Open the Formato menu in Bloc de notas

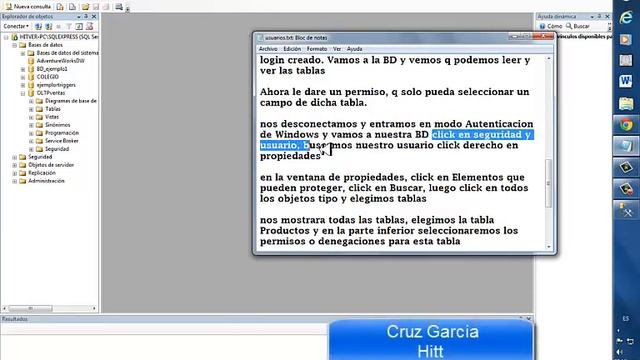click(x=317, y=49)
